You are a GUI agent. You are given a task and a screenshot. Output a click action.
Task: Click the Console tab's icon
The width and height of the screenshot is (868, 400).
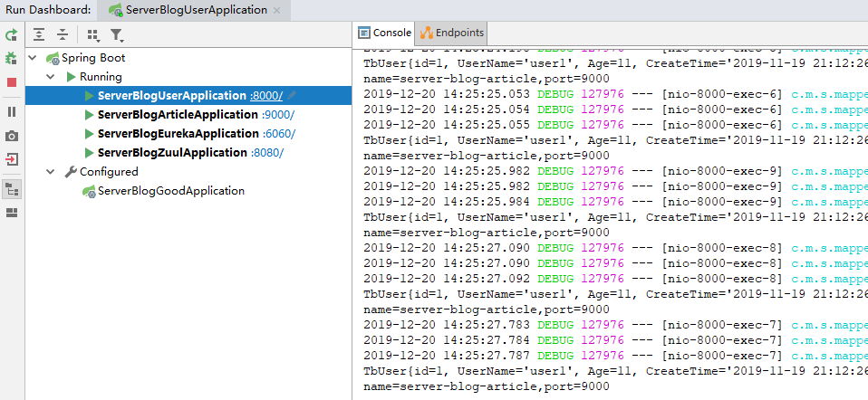pos(363,33)
